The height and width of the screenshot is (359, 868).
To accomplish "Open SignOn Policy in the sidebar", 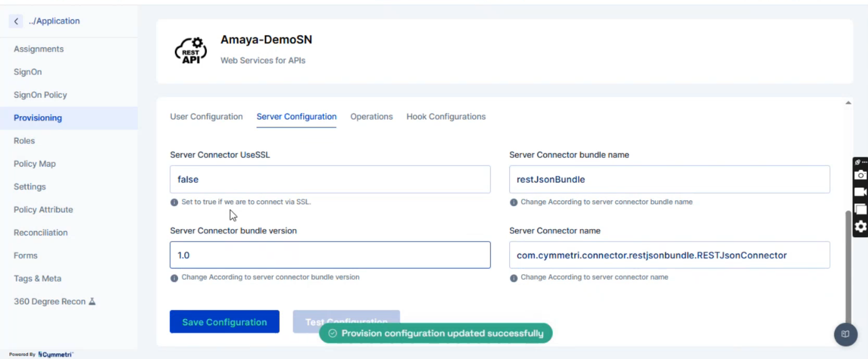I will (40, 95).
